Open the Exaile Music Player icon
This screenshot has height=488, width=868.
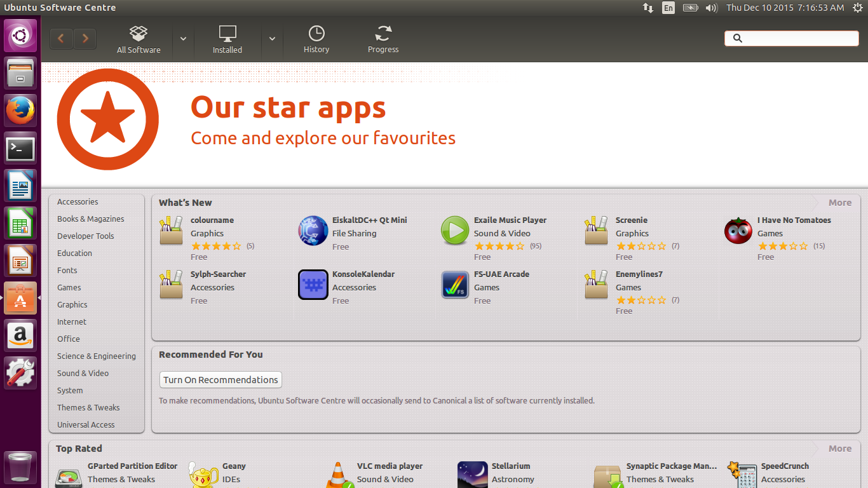point(455,231)
